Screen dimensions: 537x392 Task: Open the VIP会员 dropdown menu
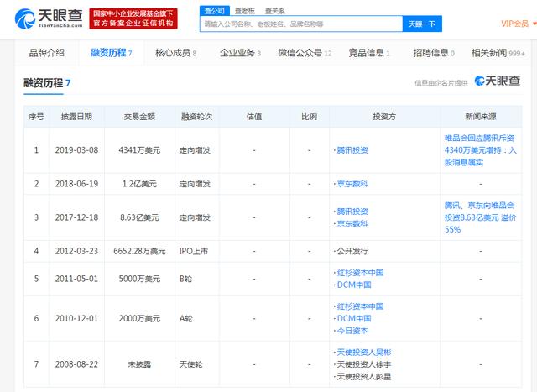tap(519, 24)
